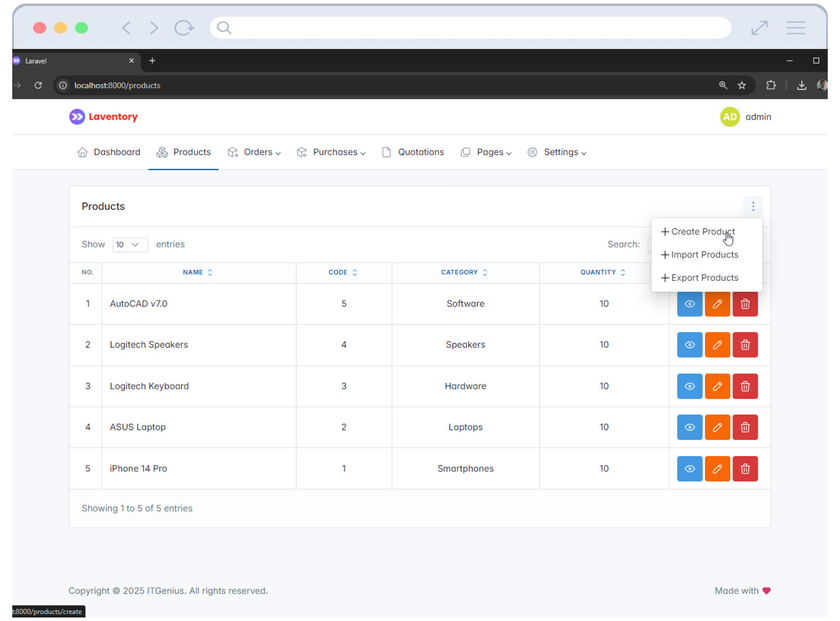
Task: Toggle visibility for AutoCAD v7.0 product
Action: (x=689, y=304)
